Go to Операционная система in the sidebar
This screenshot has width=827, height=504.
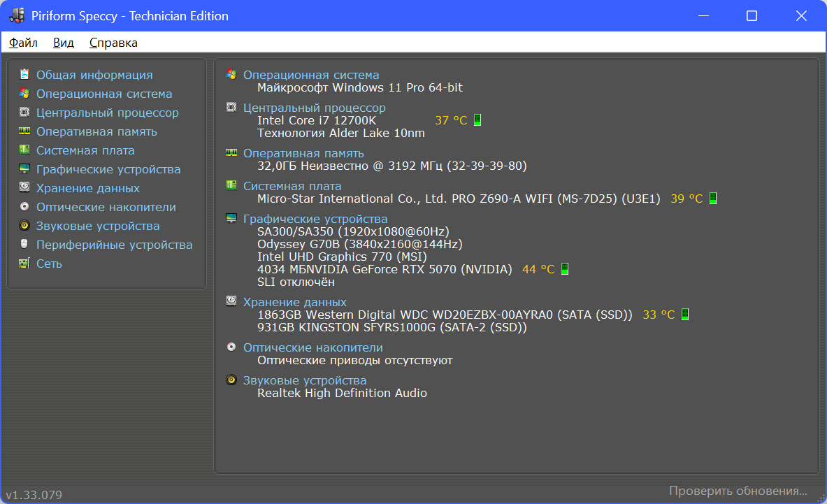coord(104,94)
